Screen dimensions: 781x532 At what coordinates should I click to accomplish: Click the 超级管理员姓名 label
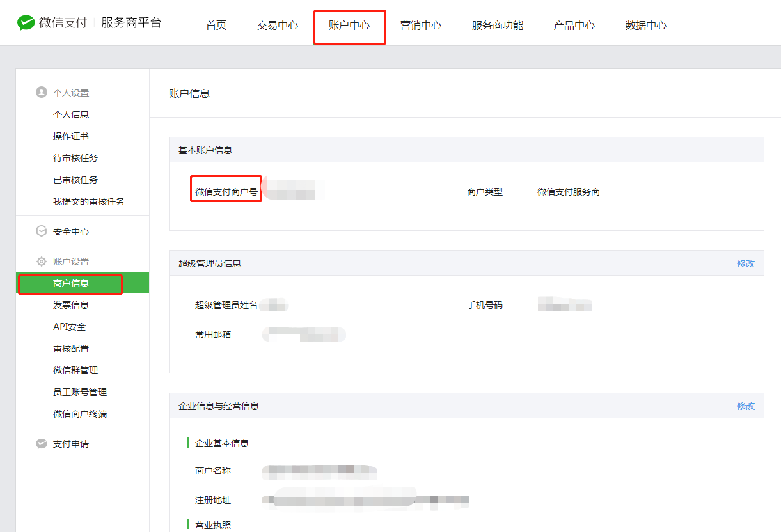(x=226, y=306)
